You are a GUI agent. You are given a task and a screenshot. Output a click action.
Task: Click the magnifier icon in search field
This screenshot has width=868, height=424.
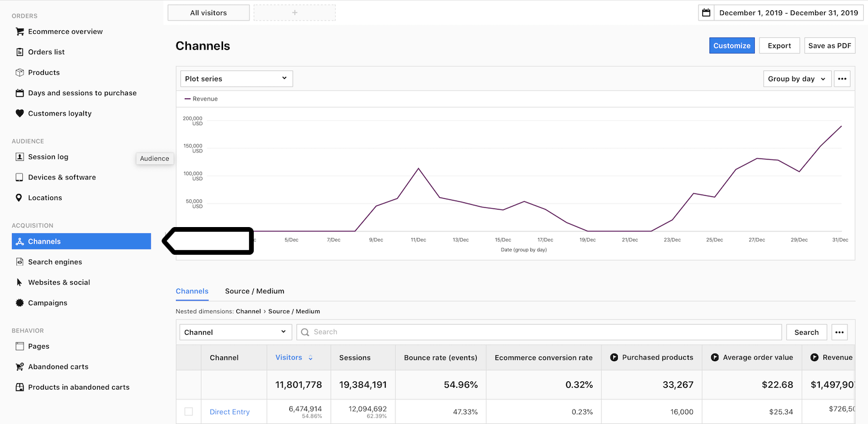[305, 332]
